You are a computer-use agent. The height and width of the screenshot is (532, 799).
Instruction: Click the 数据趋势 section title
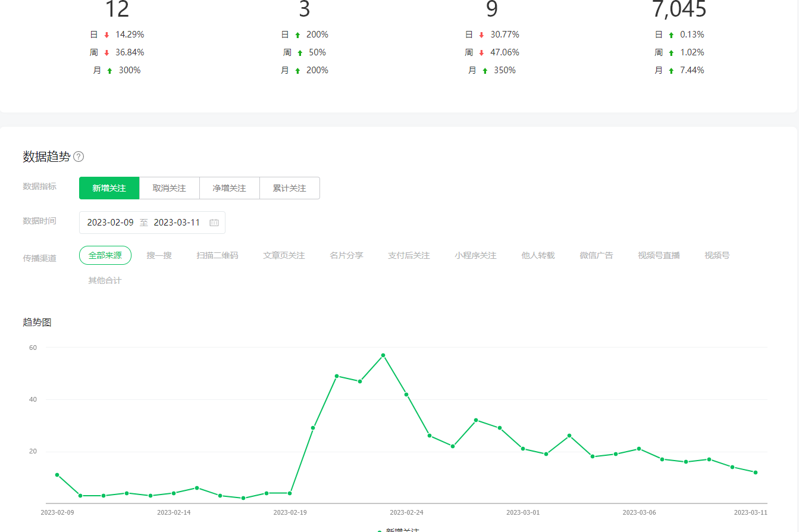point(46,157)
